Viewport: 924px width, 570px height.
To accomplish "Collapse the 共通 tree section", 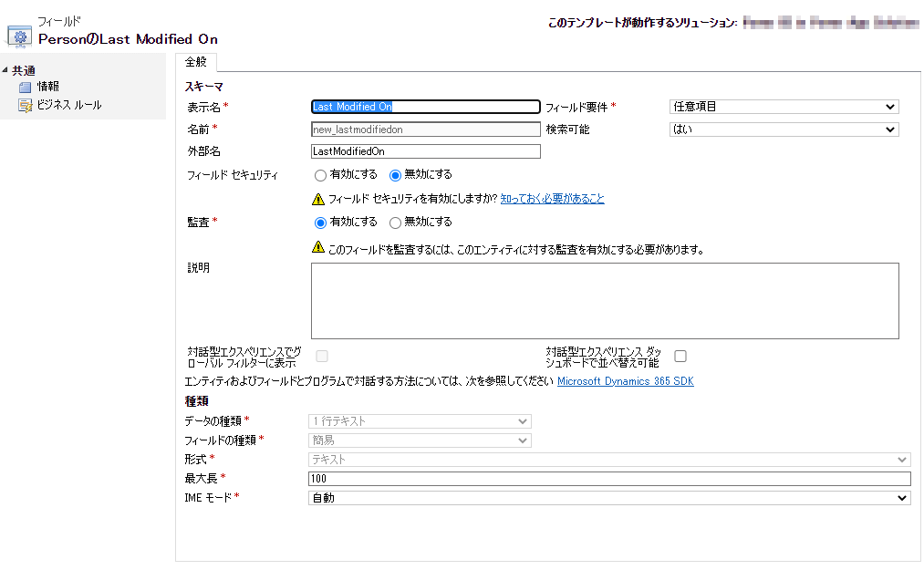I will click(x=5, y=70).
